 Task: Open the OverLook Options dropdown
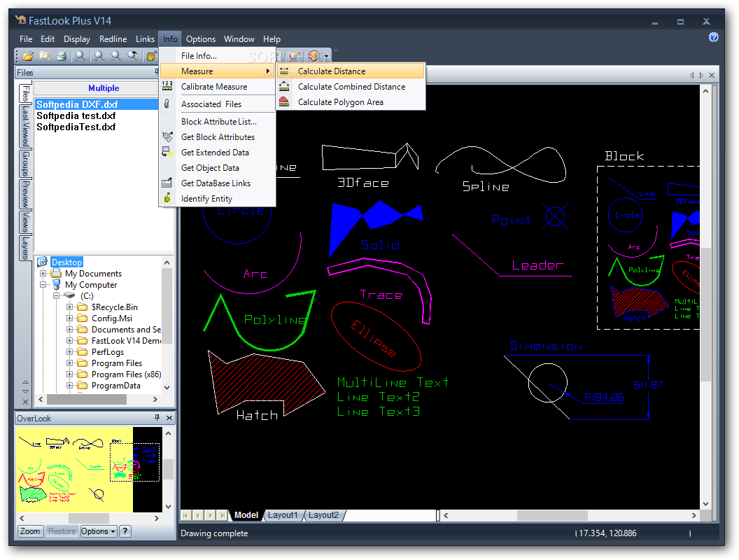pos(99,531)
